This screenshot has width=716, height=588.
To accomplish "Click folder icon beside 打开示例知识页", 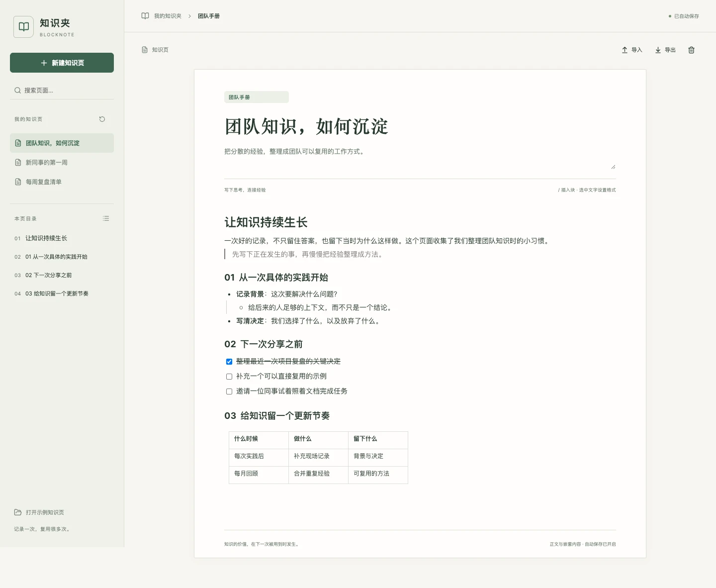I will (18, 512).
